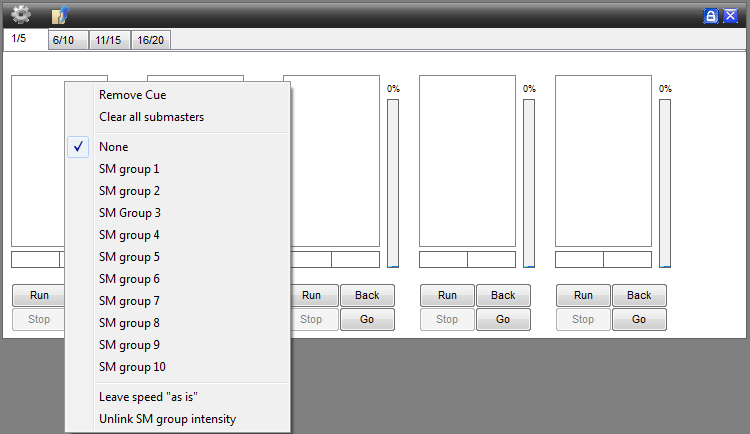Click Run on the fifth submaster
750x434 pixels.
click(583, 295)
